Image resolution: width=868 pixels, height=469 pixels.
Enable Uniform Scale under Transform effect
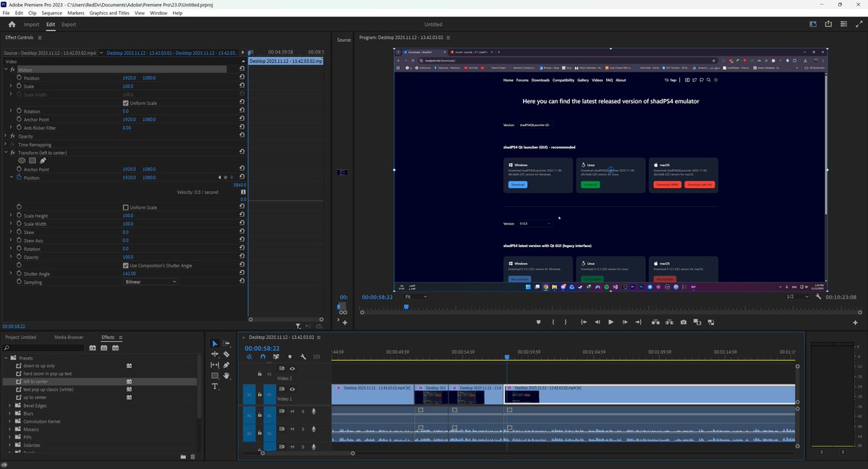point(126,207)
